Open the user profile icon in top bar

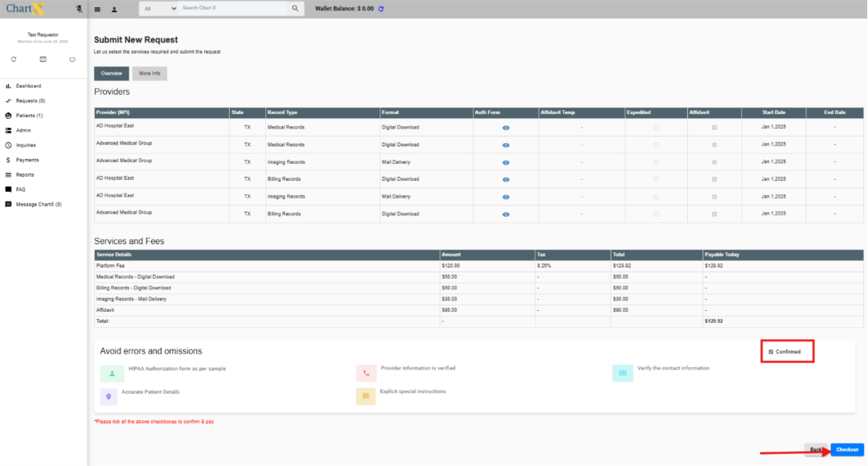[114, 9]
